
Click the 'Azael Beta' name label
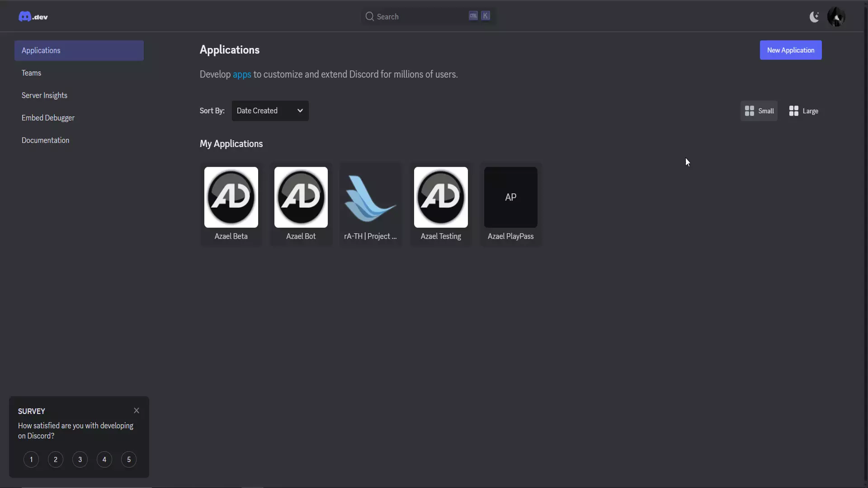click(x=231, y=236)
